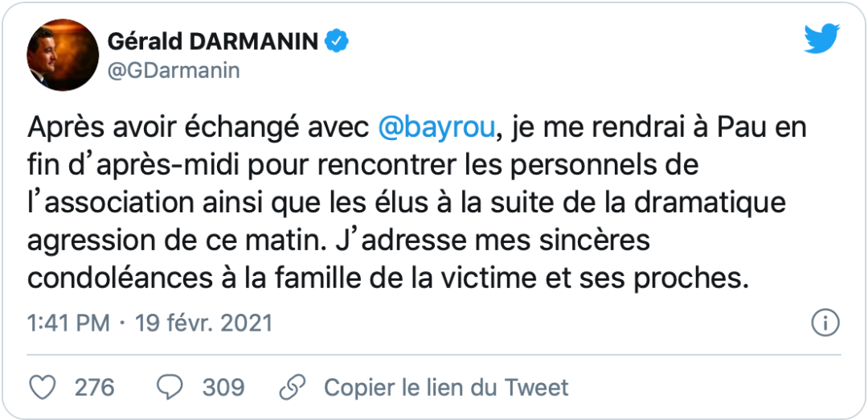Click the 1:41 PM time
The width and height of the screenshot is (868, 420).
68,323
